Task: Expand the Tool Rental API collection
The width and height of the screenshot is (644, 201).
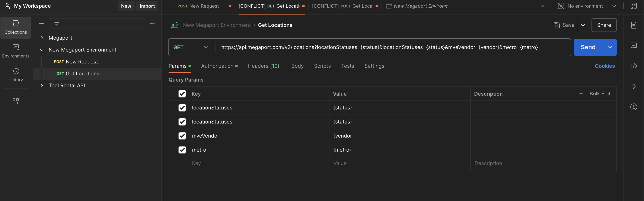Action: [42, 86]
